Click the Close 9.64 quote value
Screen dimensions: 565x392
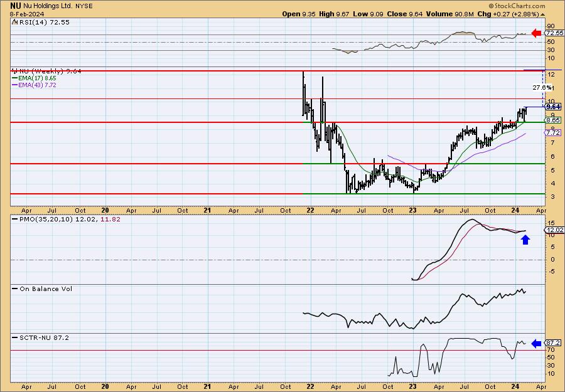(x=405, y=14)
